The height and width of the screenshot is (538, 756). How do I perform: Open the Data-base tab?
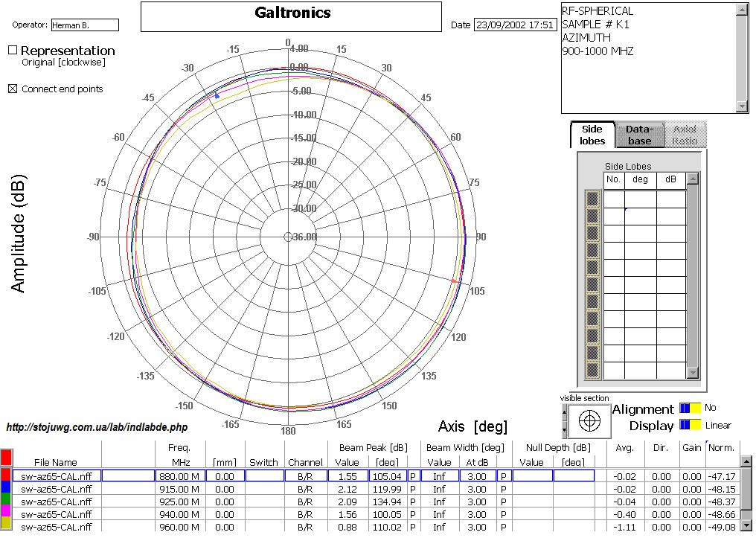(x=639, y=135)
